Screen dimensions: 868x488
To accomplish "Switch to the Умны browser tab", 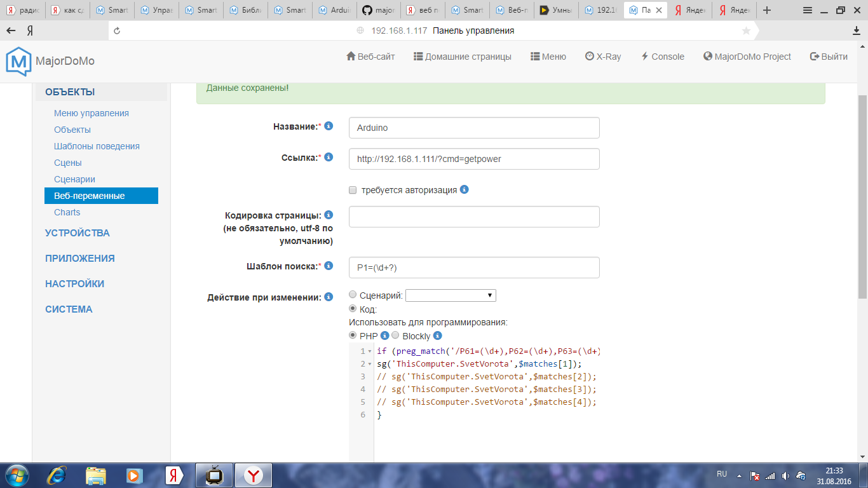I will click(557, 10).
